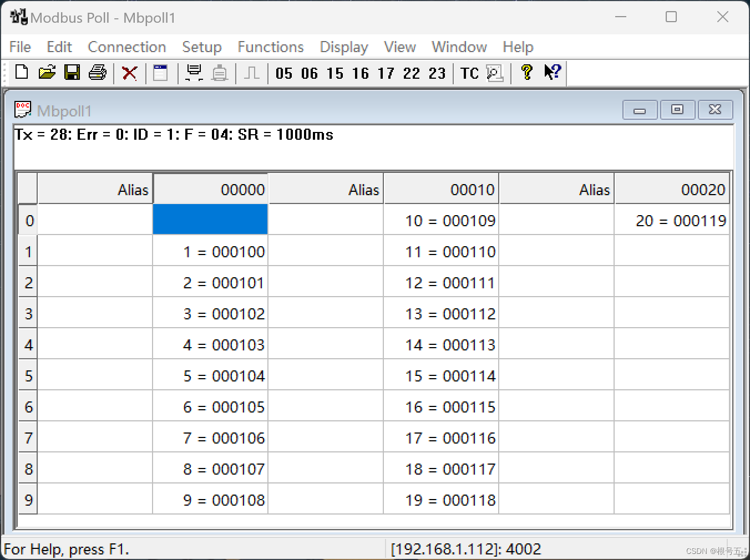
Task: Select cell 20 = 000119
Action: [672, 220]
